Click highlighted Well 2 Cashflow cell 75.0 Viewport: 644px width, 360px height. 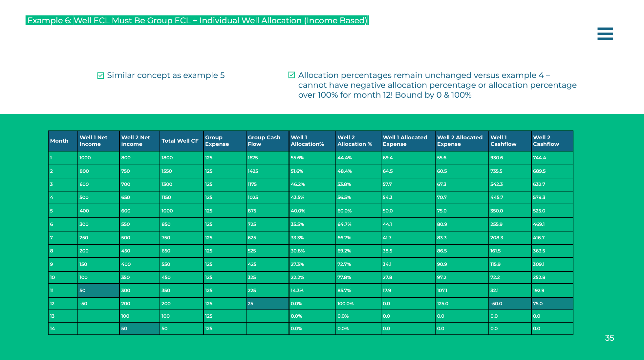(x=552, y=304)
